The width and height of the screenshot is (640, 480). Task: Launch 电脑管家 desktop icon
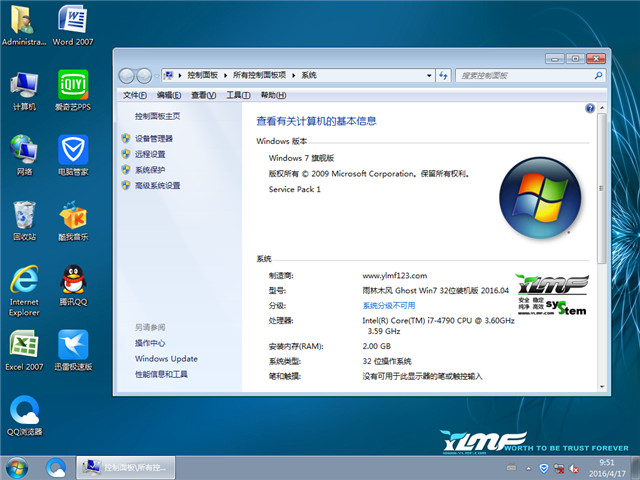(73, 155)
